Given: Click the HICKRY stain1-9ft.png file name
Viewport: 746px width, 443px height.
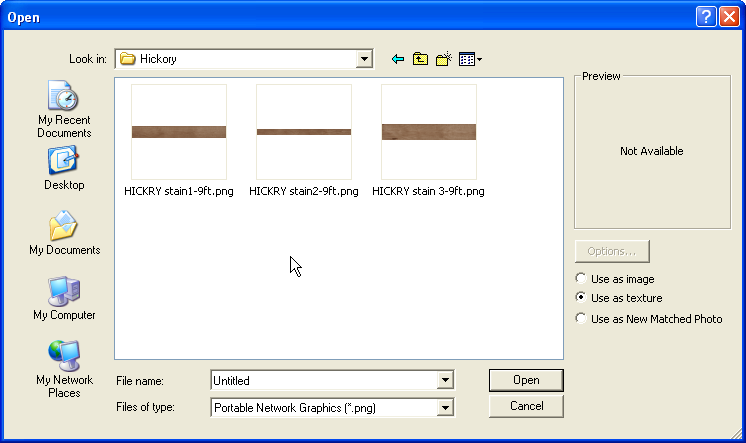Looking at the screenshot, I should point(179,191).
